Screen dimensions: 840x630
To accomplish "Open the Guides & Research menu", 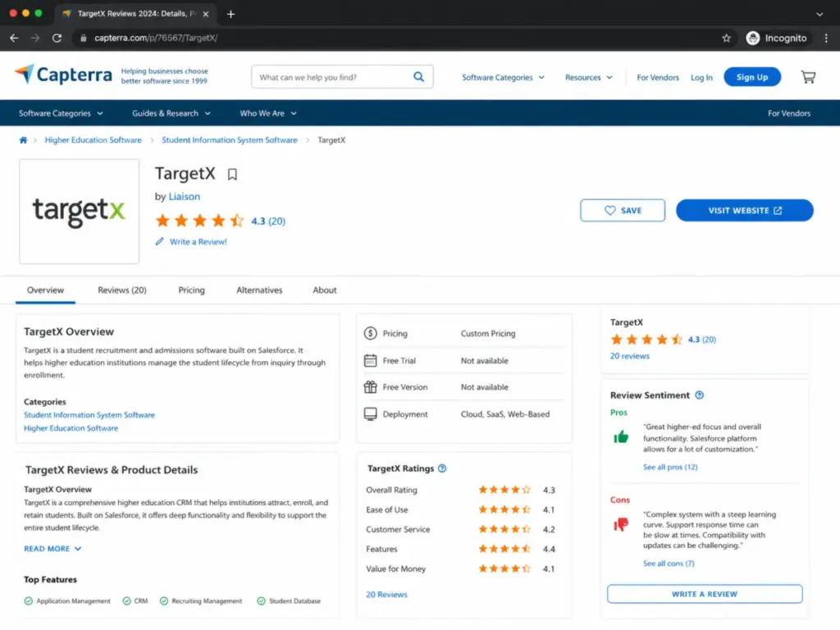I will point(171,113).
